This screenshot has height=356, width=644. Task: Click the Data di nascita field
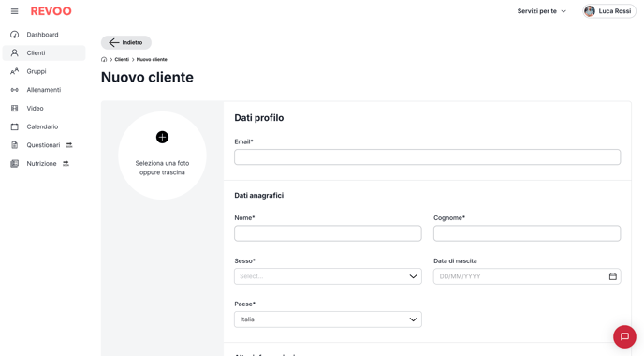pos(527,276)
